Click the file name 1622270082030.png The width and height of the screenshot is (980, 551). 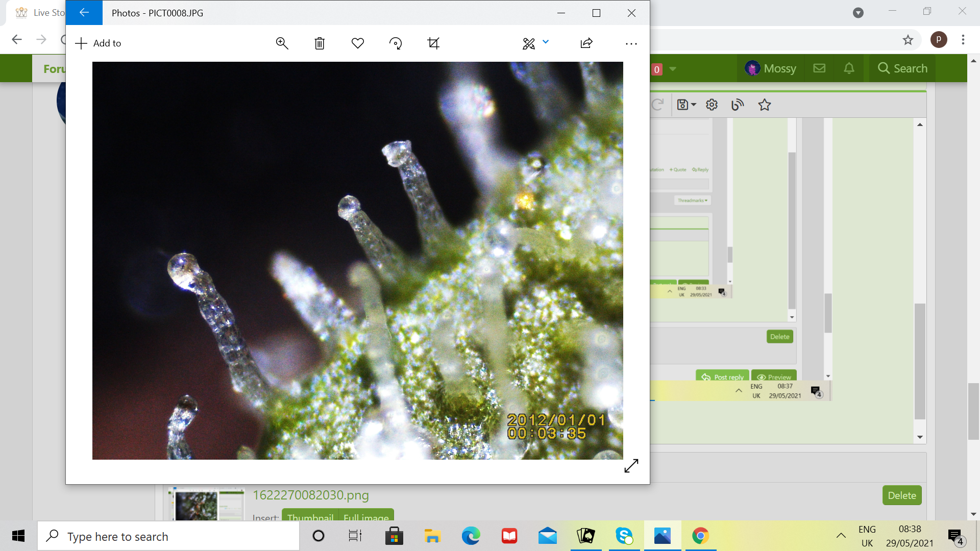pyautogui.click(x=311, y=495)
